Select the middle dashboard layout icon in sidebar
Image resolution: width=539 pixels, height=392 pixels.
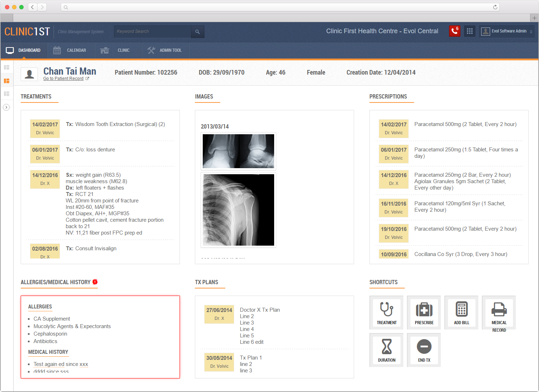click(7, 80)
